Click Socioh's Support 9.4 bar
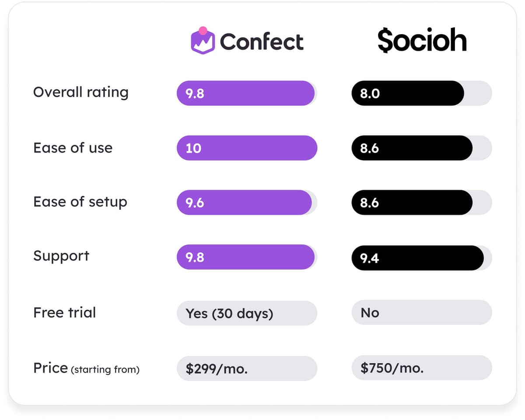525x420 pixels. 417,258
